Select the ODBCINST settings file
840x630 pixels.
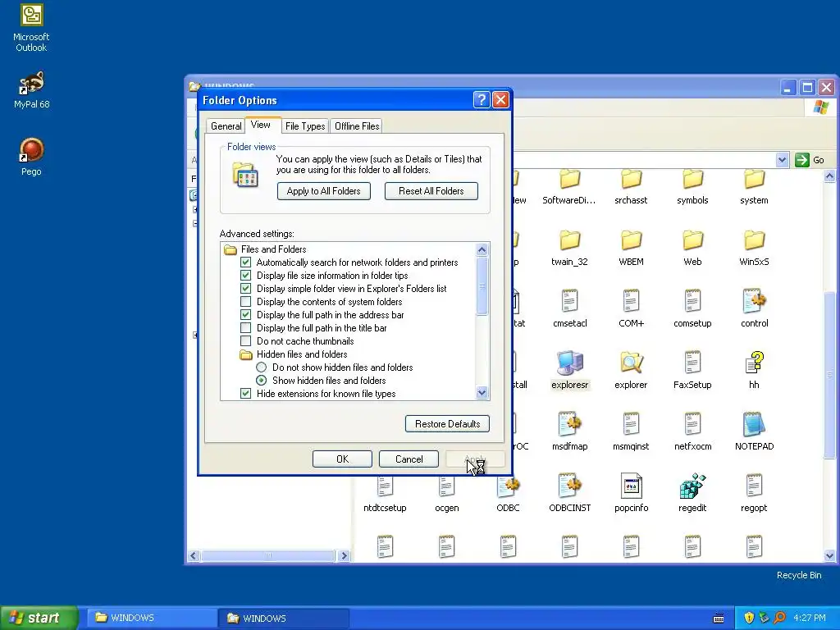[569, 494]
